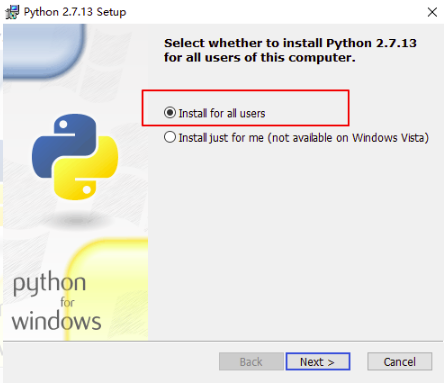Click the installer icon in the title bar
Screen dimensions: 445x383
point(12,12)
